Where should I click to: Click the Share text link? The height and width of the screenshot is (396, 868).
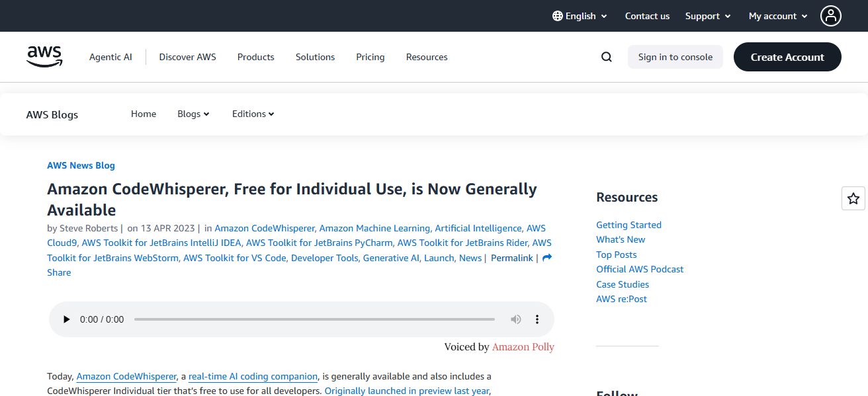pyautogui.click(x=59, y=272)
